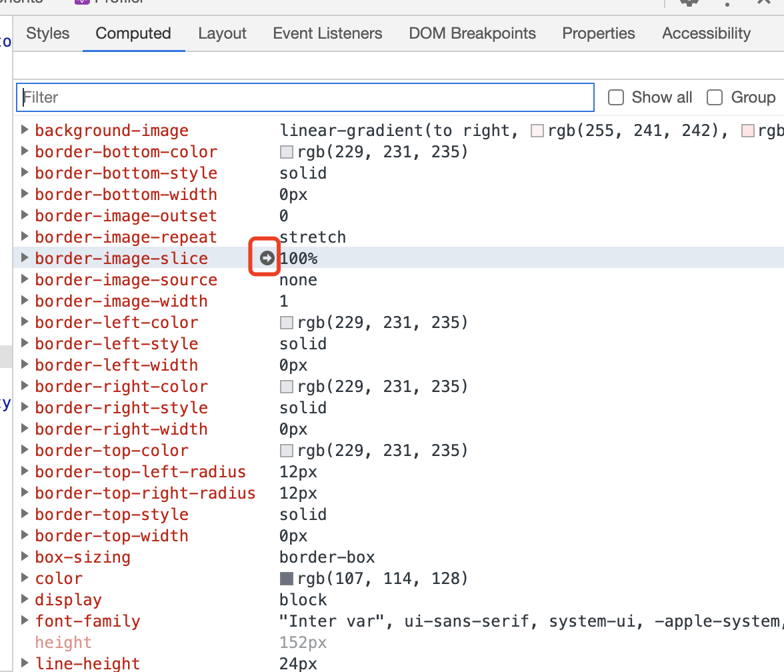The height and width of the screenshot is (672, 784).
Task: Expand the font-family property row
Action: 24,621
